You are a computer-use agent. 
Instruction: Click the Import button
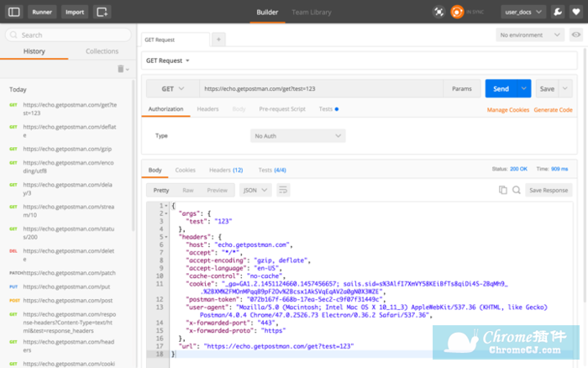[x=75, y=12]
